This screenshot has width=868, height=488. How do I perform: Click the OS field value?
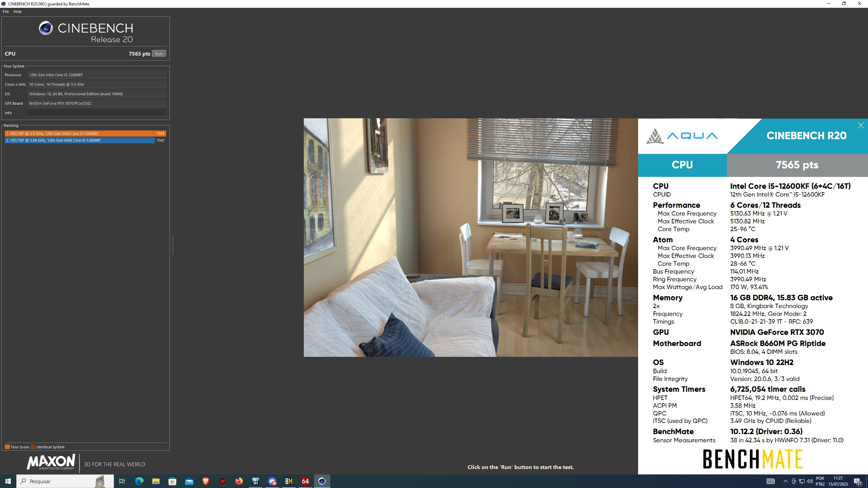coord(97,94)
